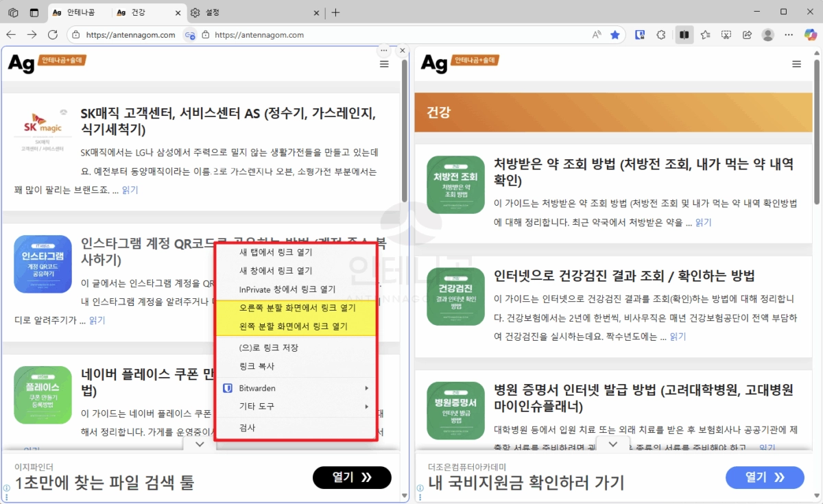
Task: Click 읽기 link in SK매직 article
Action: pyautogui.click(x=130, y=190)
